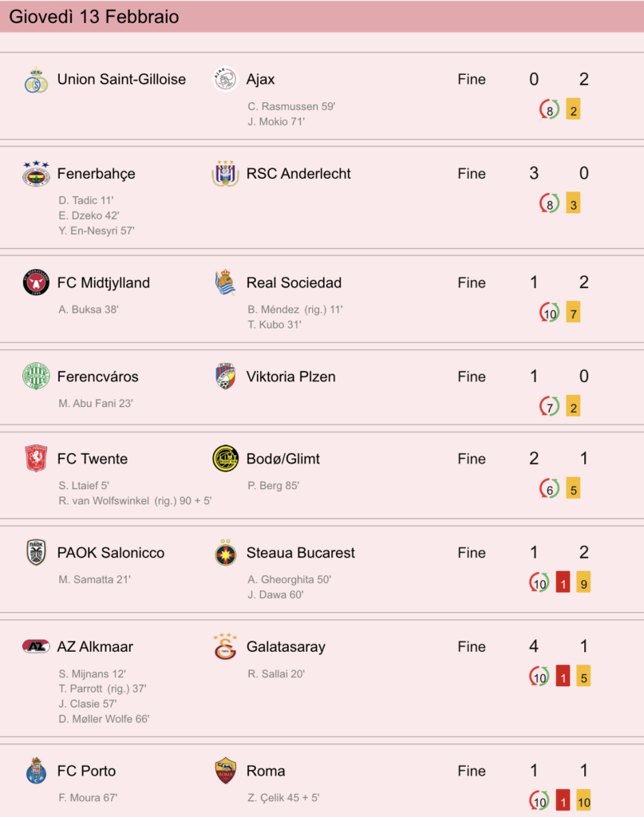Click the yellow card count in Midtjylland match
This screenshot has height=817, width=644.
pos(573,313)
